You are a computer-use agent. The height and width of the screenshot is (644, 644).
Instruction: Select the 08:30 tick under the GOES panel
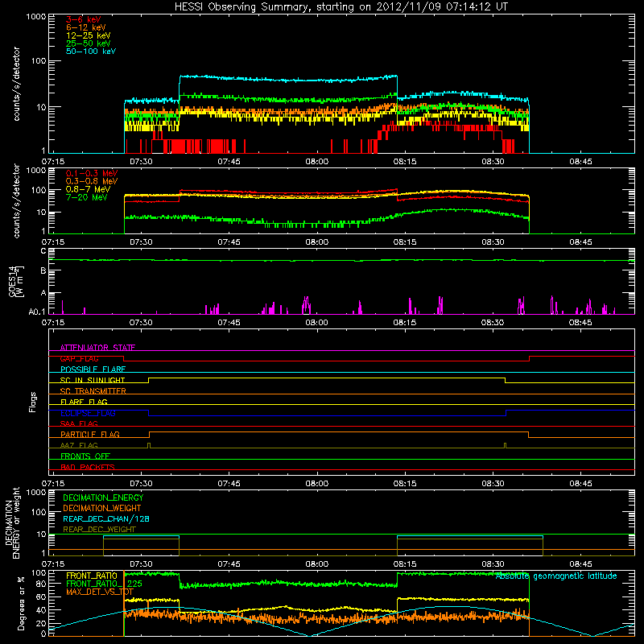[x=493, y=323]
